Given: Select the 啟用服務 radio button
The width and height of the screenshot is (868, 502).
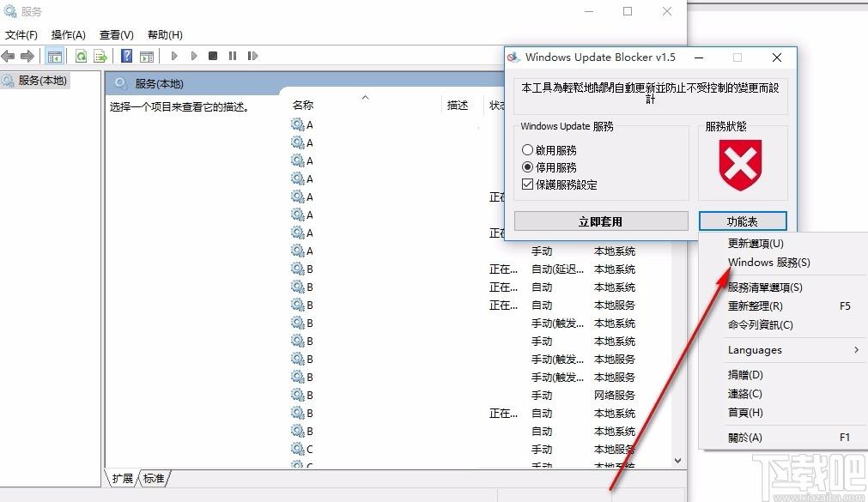Looking at the screenshot, I should pyautogui.click(x=527, y=150).
